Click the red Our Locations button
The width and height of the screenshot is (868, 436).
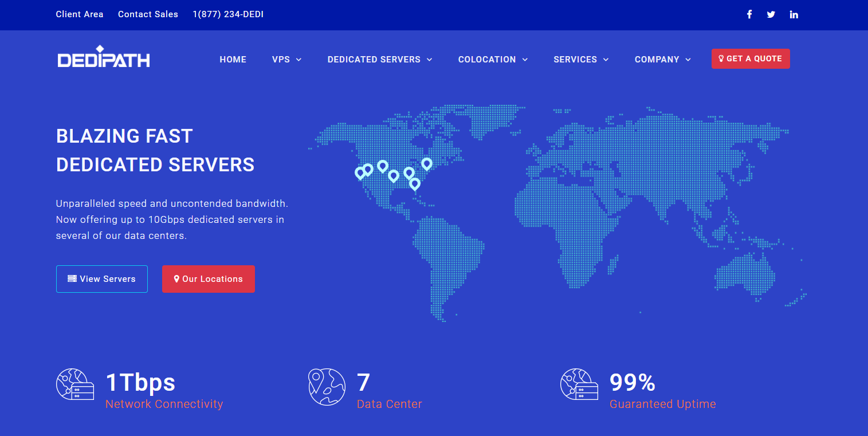pos(209,279)
